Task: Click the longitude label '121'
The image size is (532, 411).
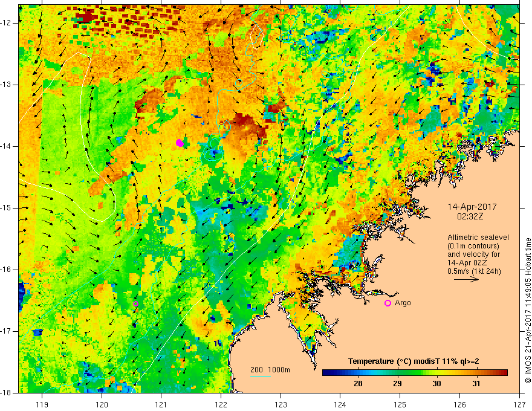Action: (x=161, y=404)
